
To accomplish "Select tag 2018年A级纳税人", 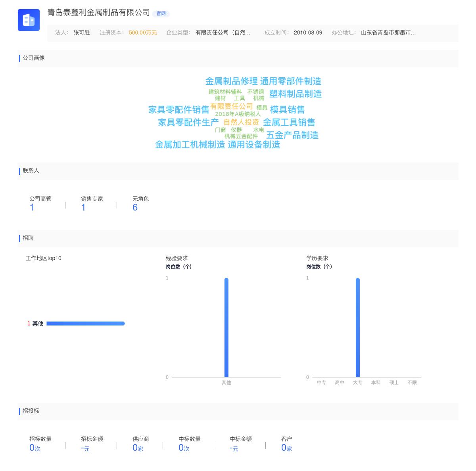I will click(x=238, y=114).
